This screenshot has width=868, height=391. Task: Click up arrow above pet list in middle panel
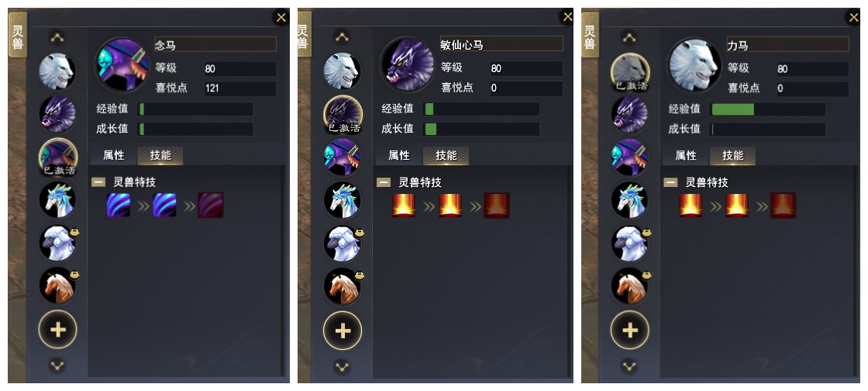pyautogui.click(x=342, y=37)
